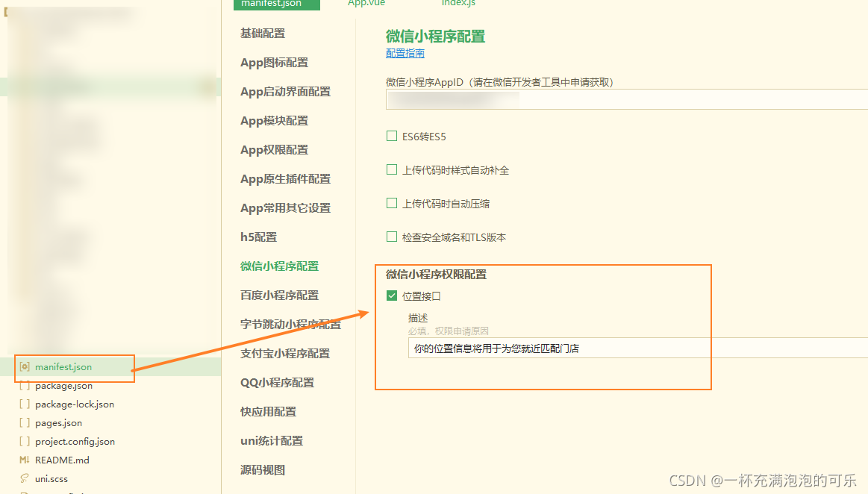Open the App原生插件配置 section
This screenshot has width=868, height=494.
pyautogui.click(x=286, y=179)
